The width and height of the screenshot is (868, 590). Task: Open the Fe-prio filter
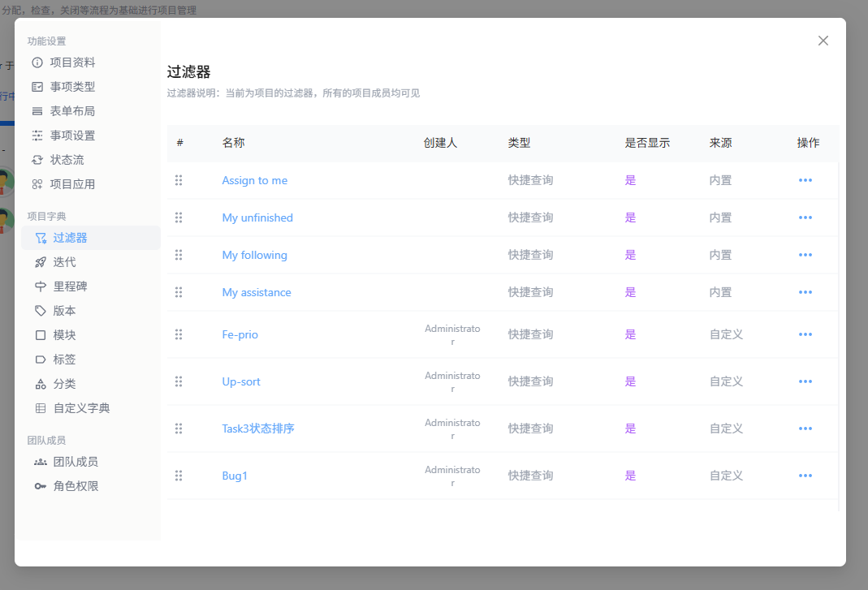pos(240,334)
